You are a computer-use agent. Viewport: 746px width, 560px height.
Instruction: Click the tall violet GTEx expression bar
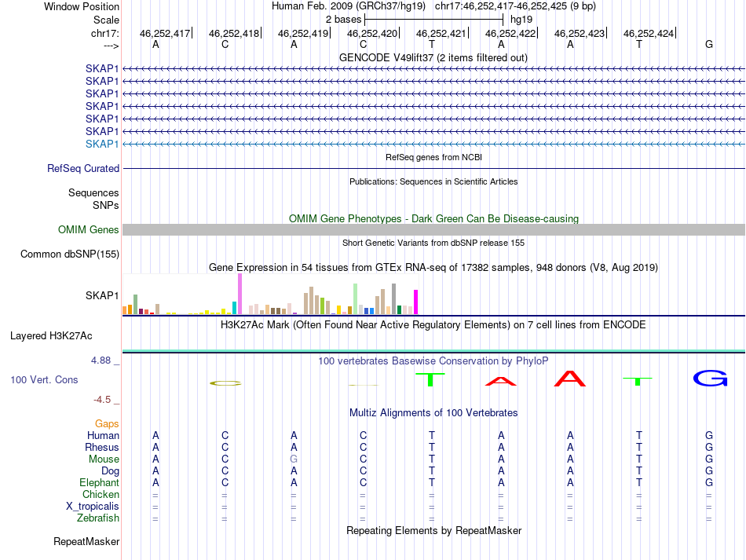(x=240, y=294)
